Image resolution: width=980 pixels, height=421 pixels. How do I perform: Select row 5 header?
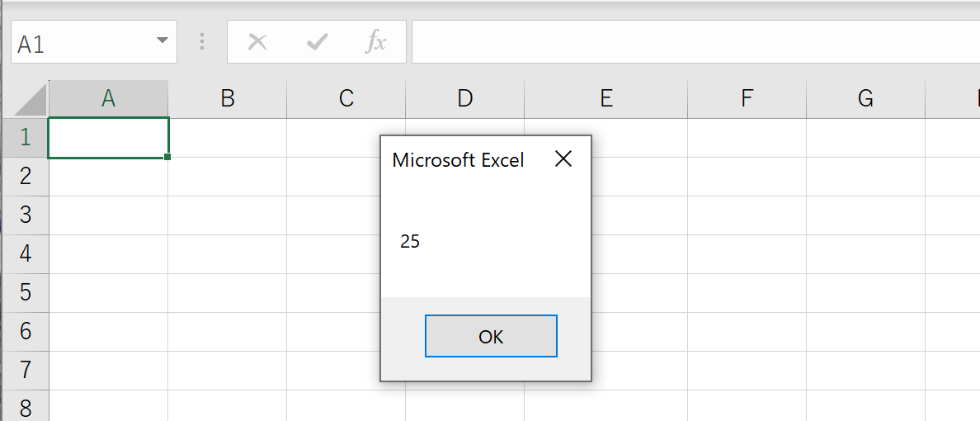pos(25,293)
